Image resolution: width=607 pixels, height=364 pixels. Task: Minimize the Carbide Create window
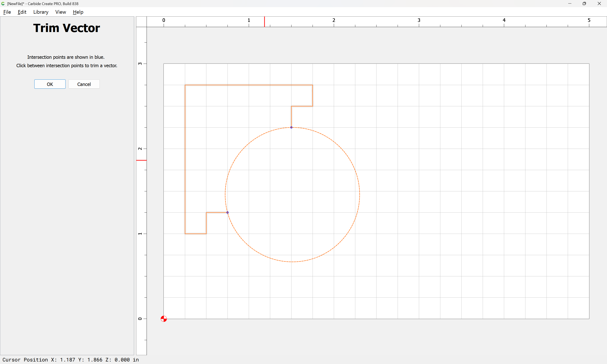click(x=570, y=3)
